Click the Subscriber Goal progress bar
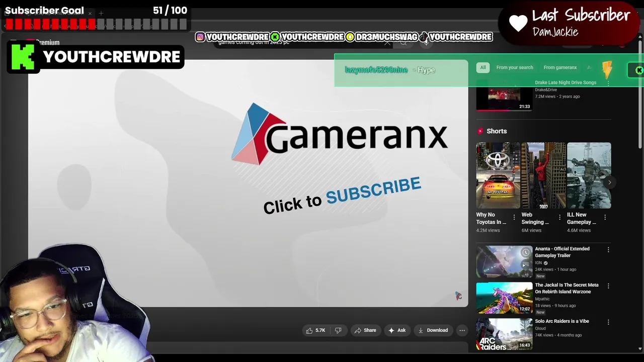The image size is (644, 362). [96, 24]
